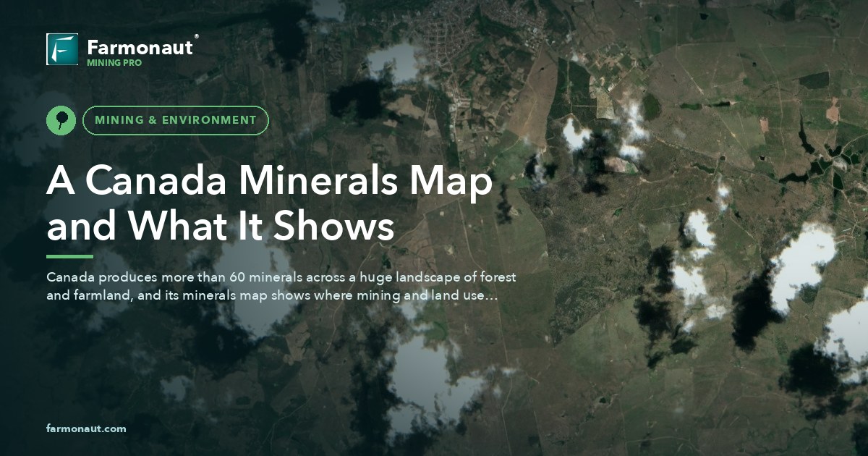Image resolution: width=868 pixels, height=456 pixels.
Task: Click the description text about Canada minerals
Action: 281,287
